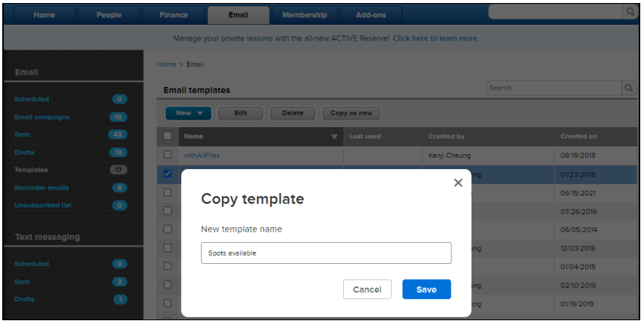The width and height of the screenshot is (644, 324).
Task: Check the withAllFiles row checkbox
Action: (x=168, y=155)
